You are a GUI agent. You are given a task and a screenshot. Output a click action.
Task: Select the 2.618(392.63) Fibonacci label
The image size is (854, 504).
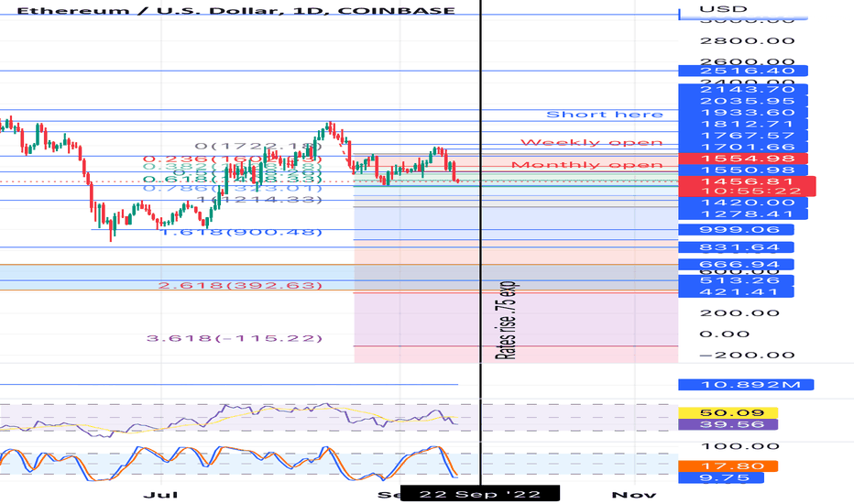click(x=240, y=286)
